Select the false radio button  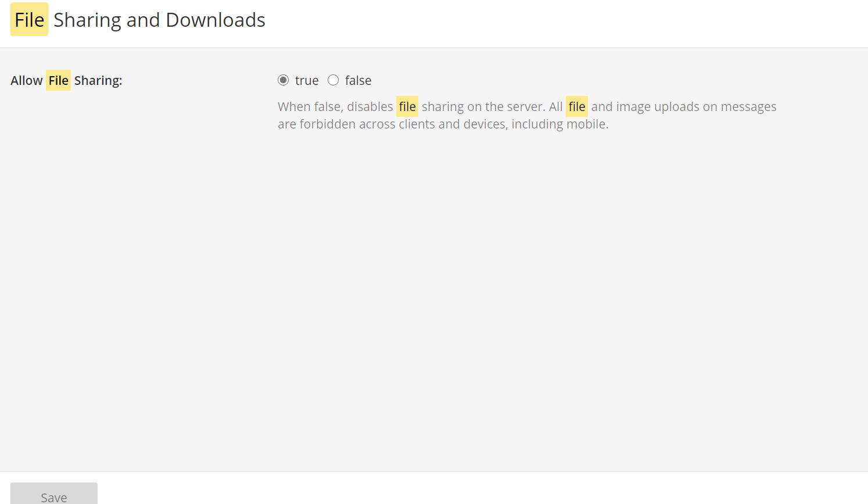point(333,80)
